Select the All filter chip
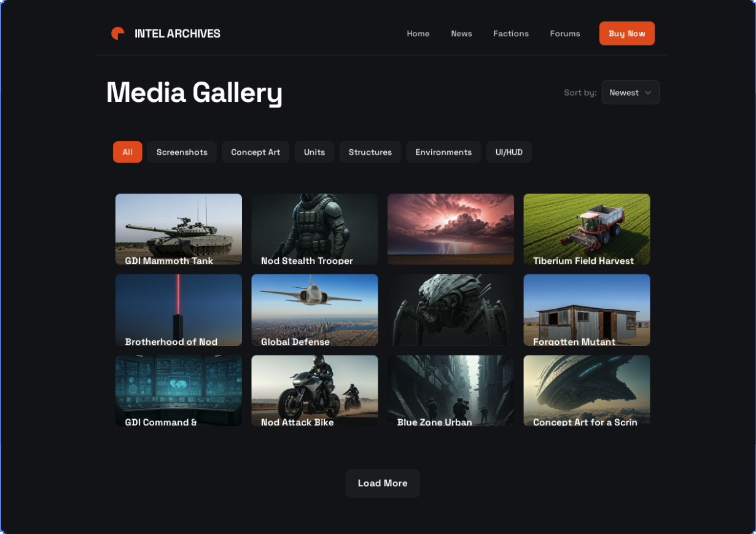756x534 pixels. [x=127, y=152]
